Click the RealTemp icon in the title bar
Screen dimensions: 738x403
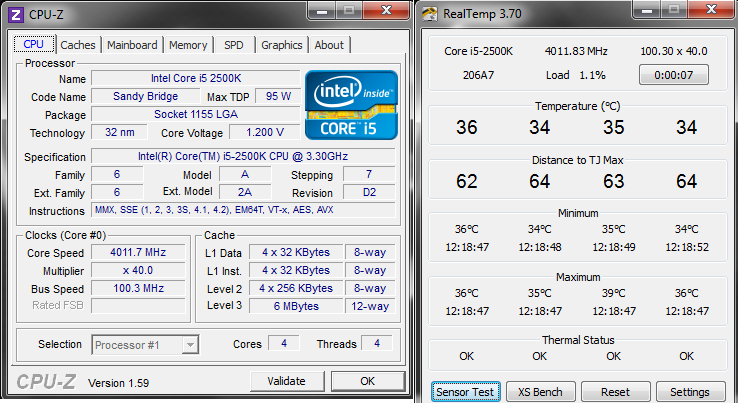430,14
